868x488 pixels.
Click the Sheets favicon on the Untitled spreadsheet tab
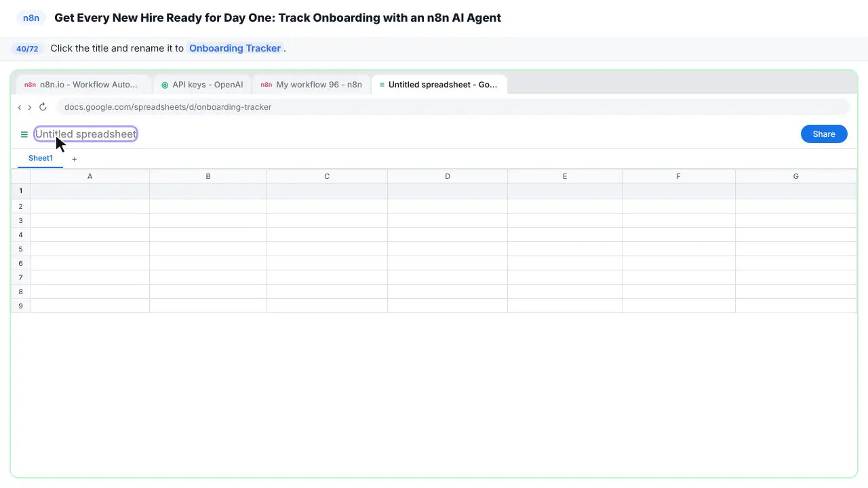coord(382,85)
